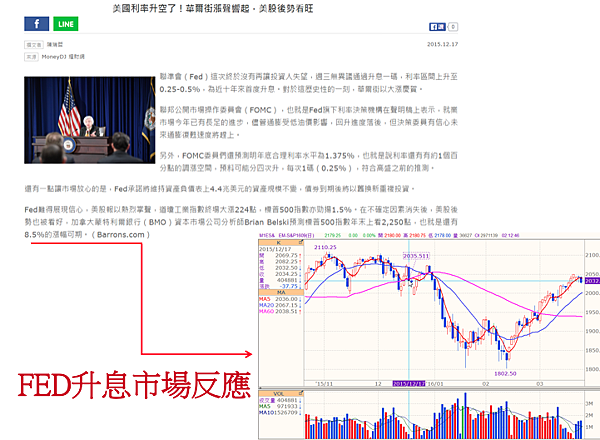Click the 2015/12/17 date in K panel
The width and height of the screenshot is (600, 440).
coord(275,249)
